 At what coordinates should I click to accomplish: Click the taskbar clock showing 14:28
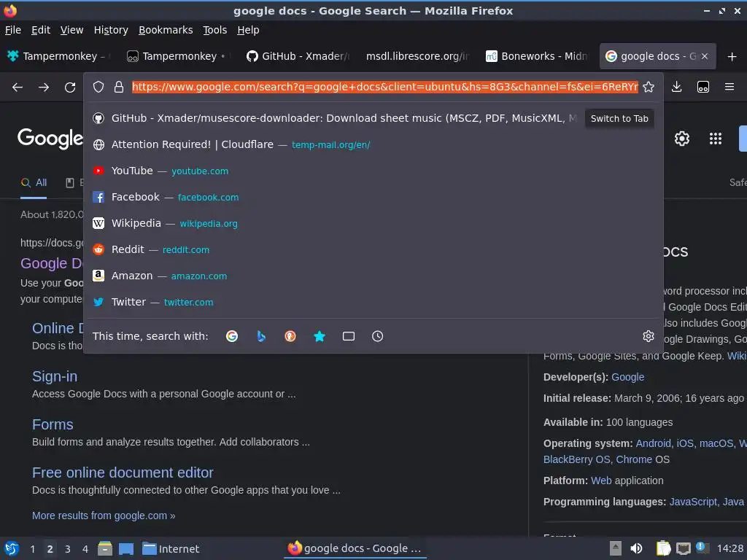click(x=729, y=548)
